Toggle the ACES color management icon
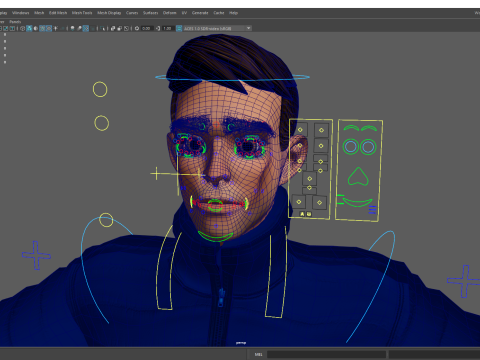 tap(179, 29)
